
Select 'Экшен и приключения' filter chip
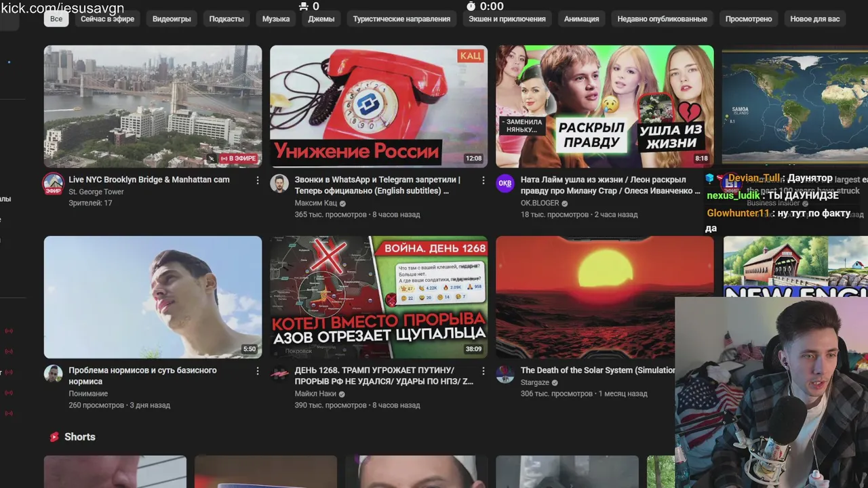tap(507, 19)
